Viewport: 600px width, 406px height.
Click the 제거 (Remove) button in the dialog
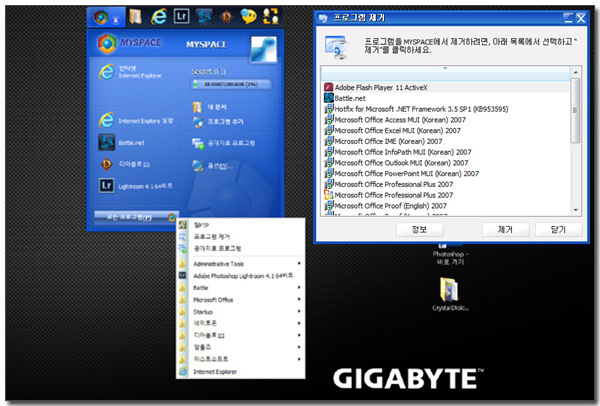504,228
